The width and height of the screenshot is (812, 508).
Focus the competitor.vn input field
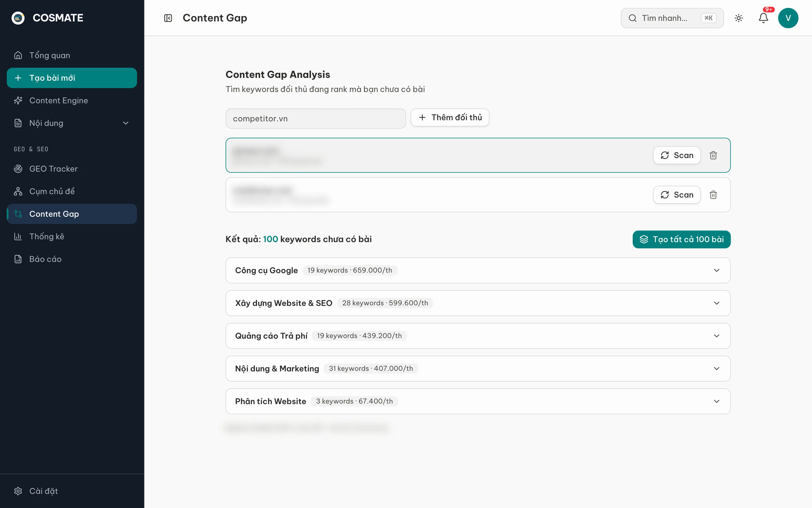pyautogui.click(x=315, y=119)
